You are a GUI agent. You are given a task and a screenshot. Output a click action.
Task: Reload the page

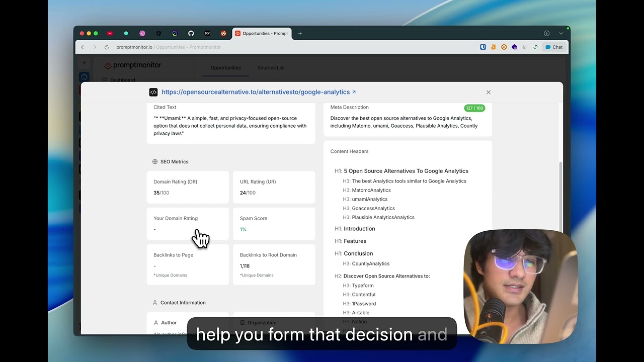107,47
